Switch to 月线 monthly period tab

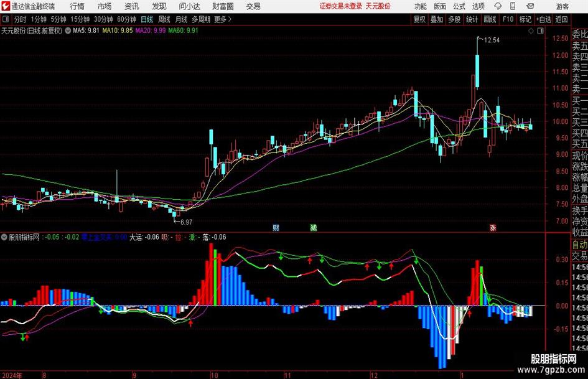(x=182, y=19)
